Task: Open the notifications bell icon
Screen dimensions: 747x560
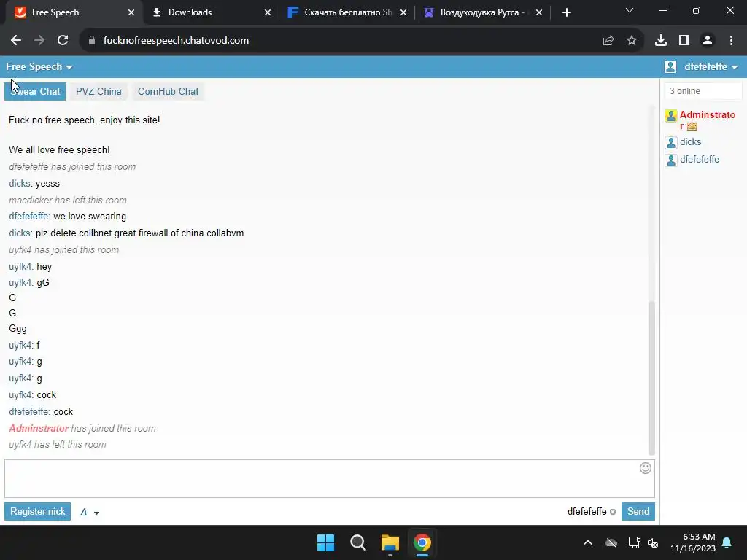Action: 727,542
